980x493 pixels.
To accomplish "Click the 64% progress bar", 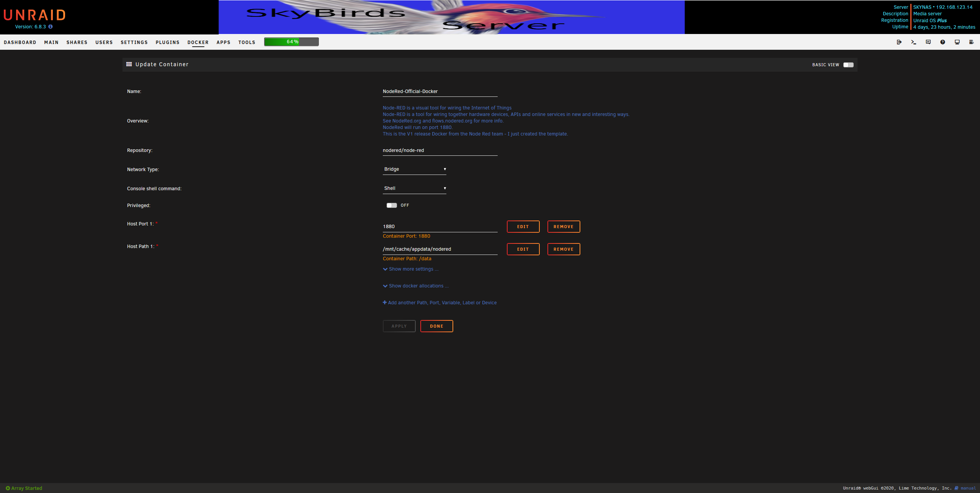I will click(291, 42).
